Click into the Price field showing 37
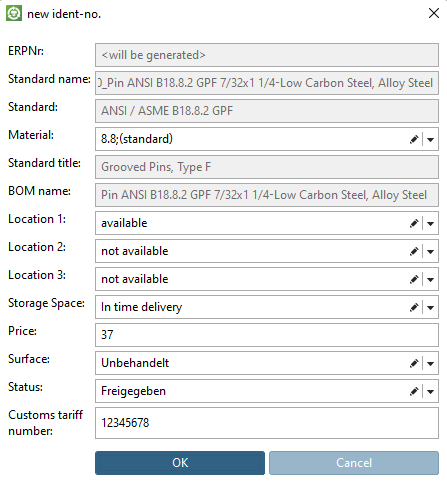The height and width of the screenshot is (483, 447). click(x=267, y=335)
